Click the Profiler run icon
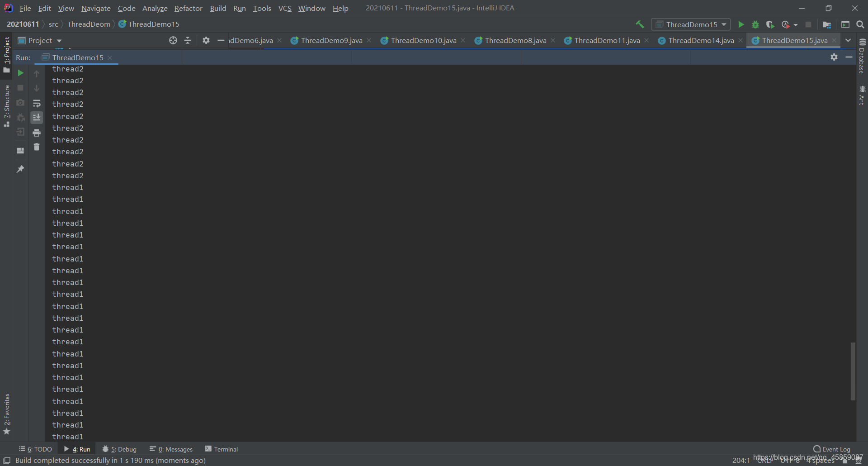 [x=786, y=24]
